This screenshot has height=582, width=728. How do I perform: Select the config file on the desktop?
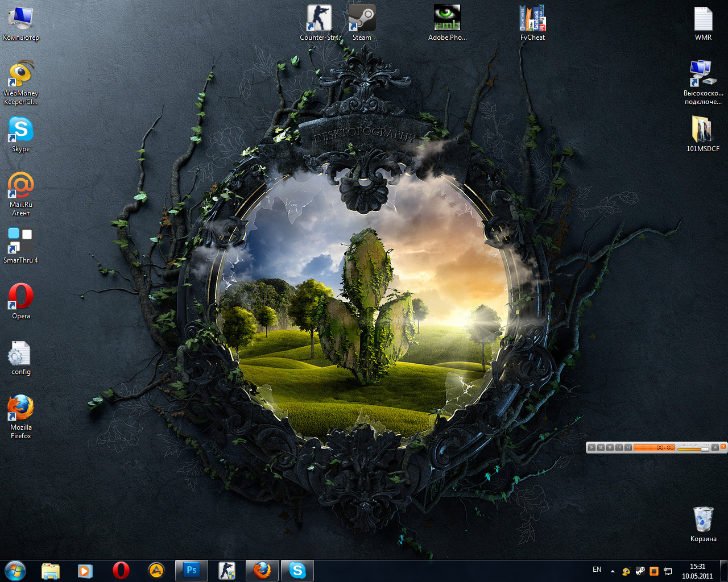click(21, 358)
